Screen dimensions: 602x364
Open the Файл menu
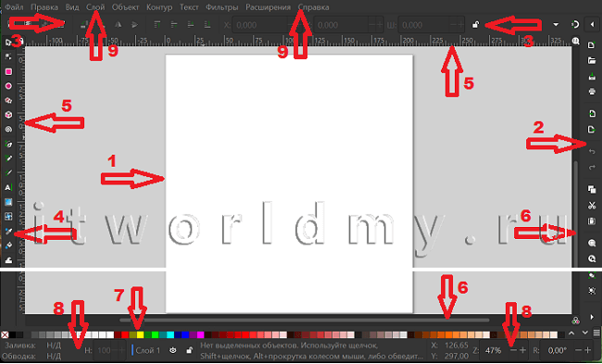coord(14,7)
